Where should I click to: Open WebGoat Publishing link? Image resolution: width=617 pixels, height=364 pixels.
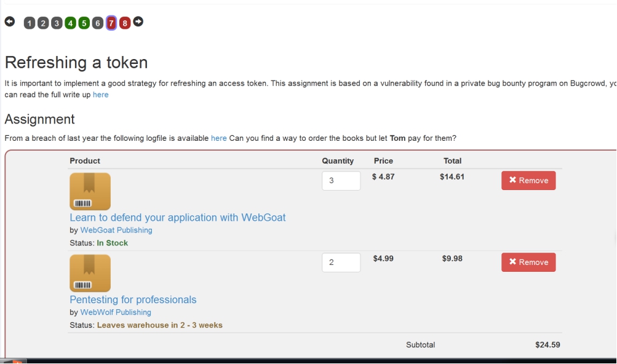(x=116, y=230)
